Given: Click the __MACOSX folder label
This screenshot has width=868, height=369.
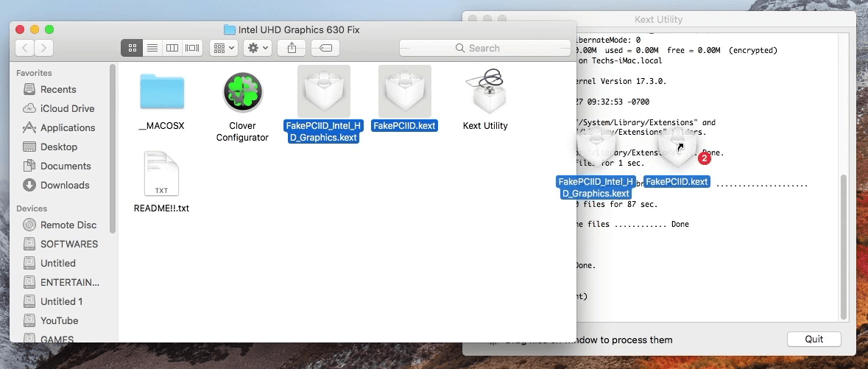Looking at the screenshot, I should pos(162,126).
